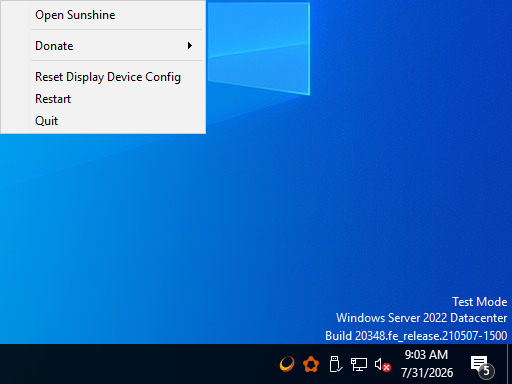This screenshot has height=384, width=512.
Task: Open the network status tray icon
Action: coord(359,364)
